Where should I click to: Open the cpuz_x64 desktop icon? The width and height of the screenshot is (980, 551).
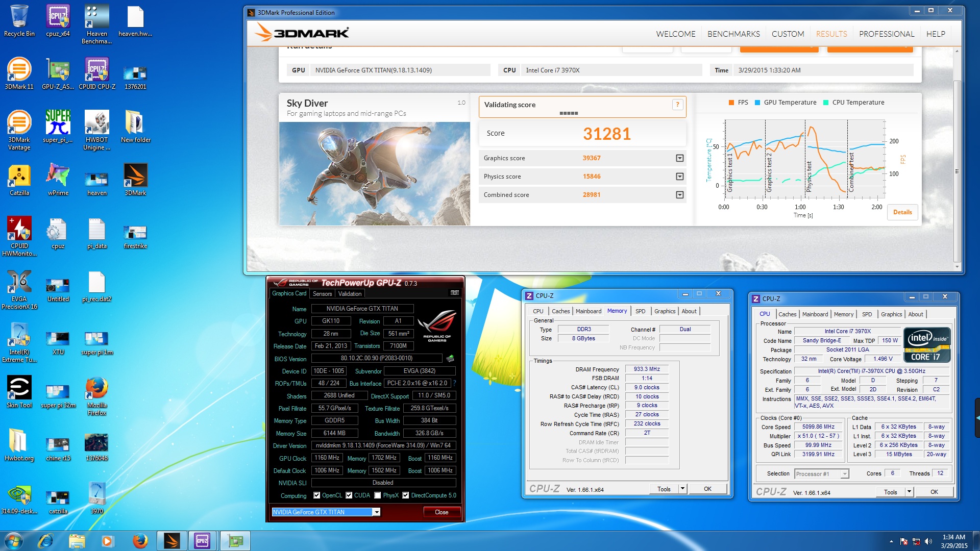coord(58,21)
